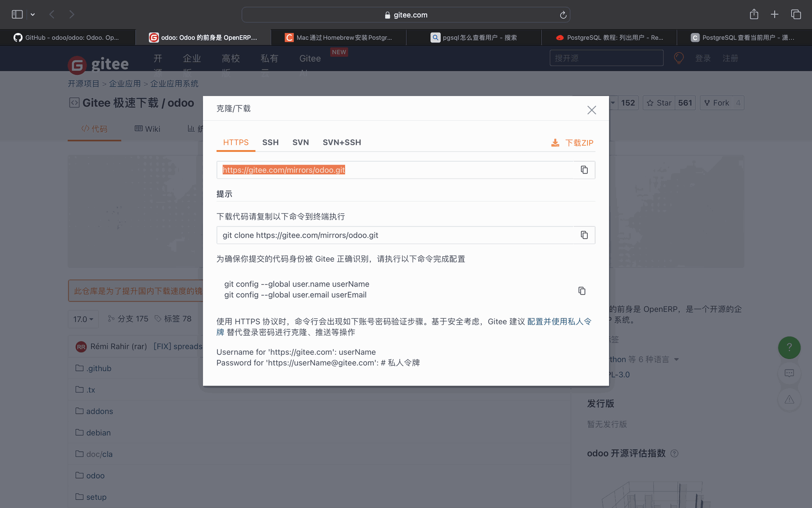Open the addons folder

click(99, 411)
